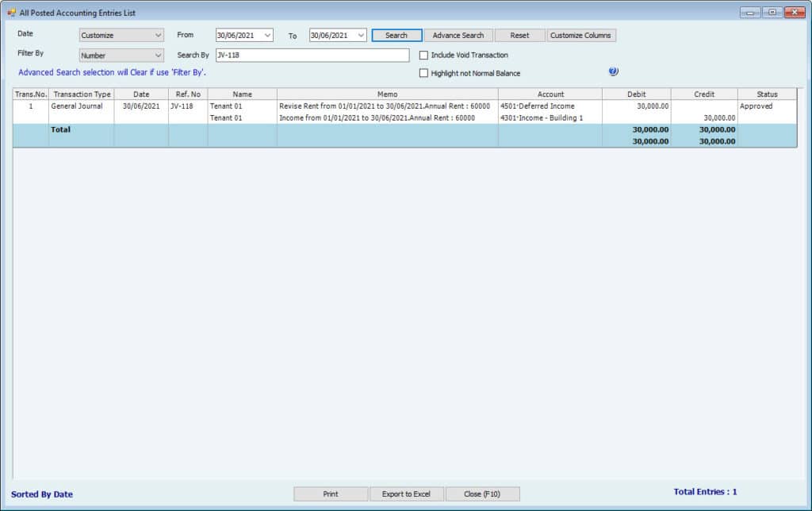
Task: Open the Filter By dropdown showing Number
Action: 121,56
